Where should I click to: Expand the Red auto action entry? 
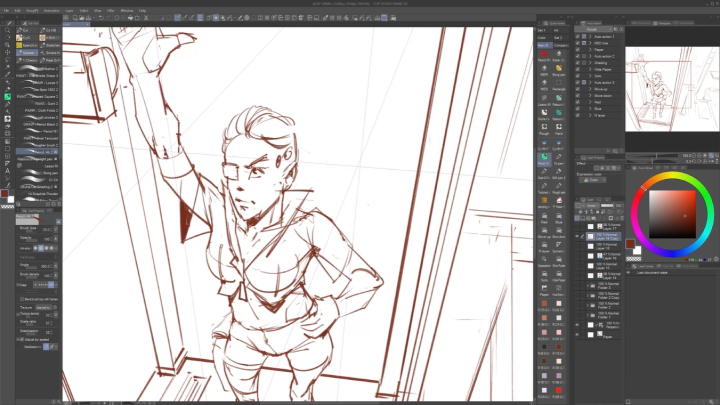click(x=591, y=102)
